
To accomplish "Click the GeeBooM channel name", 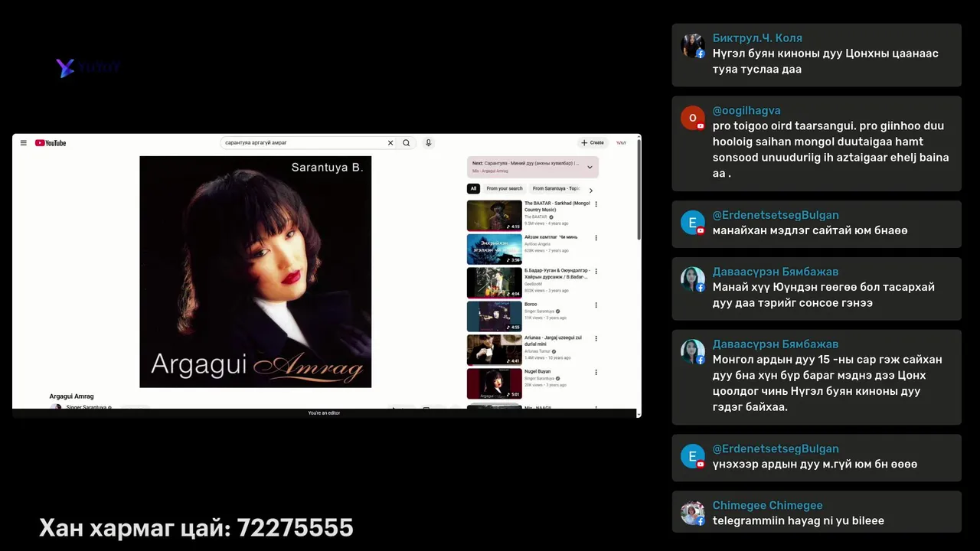I will tap(533, 284).
